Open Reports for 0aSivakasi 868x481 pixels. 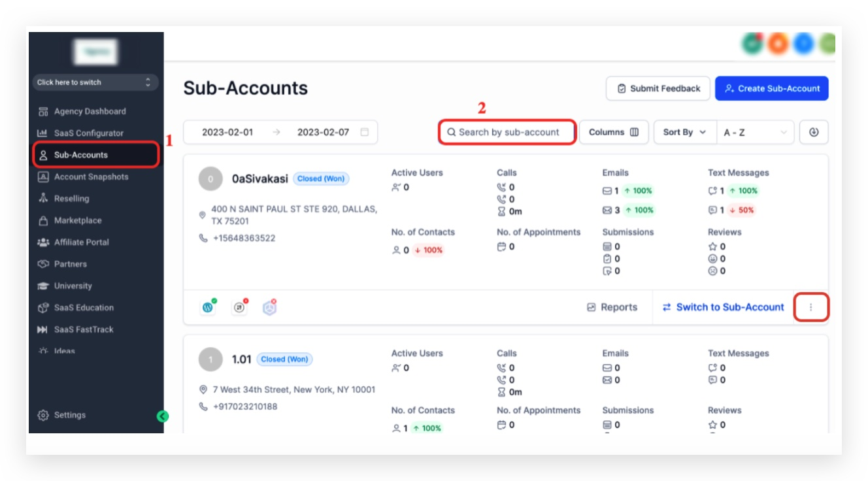coord(612,307)
